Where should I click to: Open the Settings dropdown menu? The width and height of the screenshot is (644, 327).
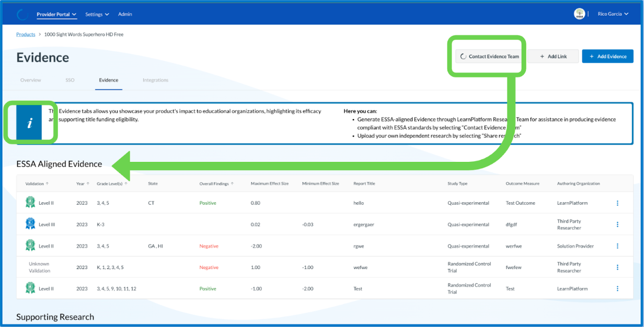click(97, 15)
